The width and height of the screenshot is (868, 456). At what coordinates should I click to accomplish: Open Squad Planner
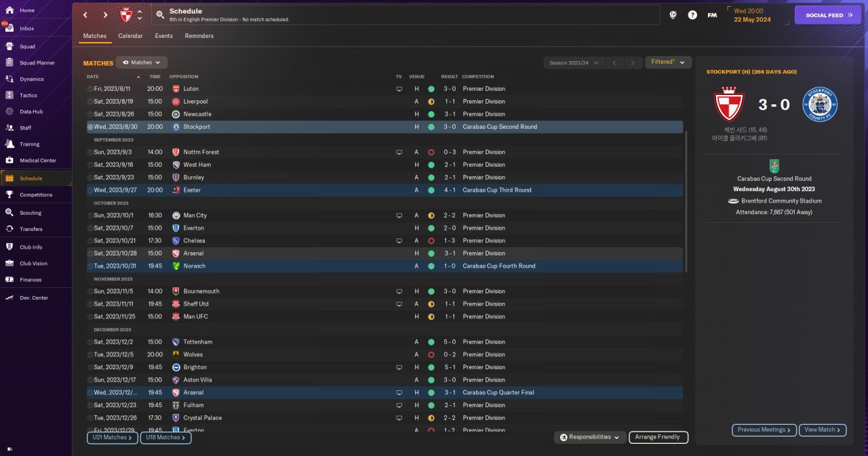[37, 63]
